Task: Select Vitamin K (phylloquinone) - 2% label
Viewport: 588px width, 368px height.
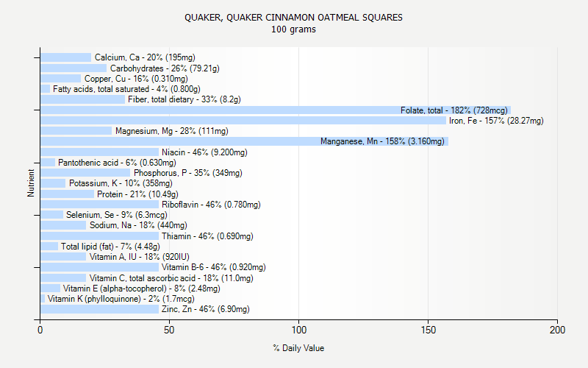Action: coord(121,299)
